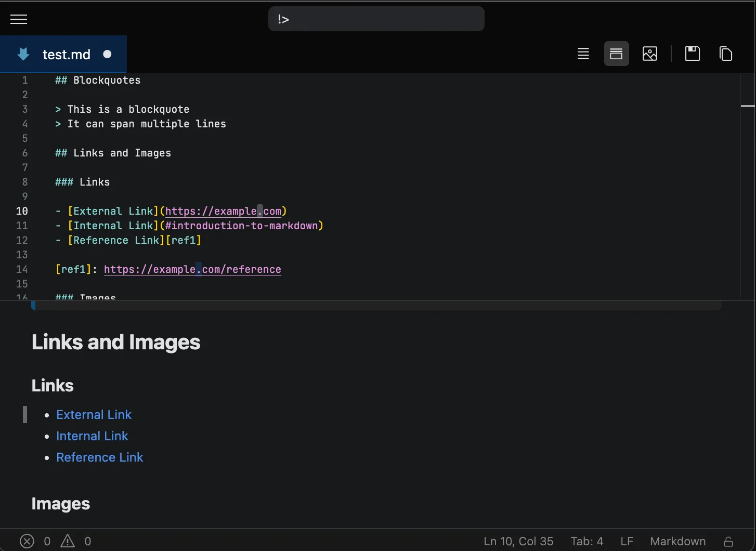Viewport: 756px width, 551px height.
Task: Click the unsaved dot on test.md tab
Action: point(107,54)
